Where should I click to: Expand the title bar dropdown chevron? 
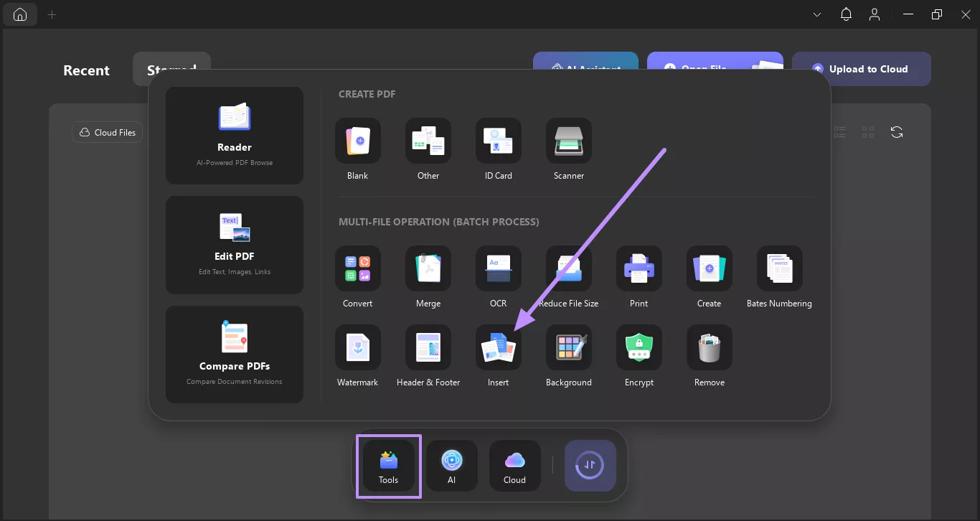point(817,14)
